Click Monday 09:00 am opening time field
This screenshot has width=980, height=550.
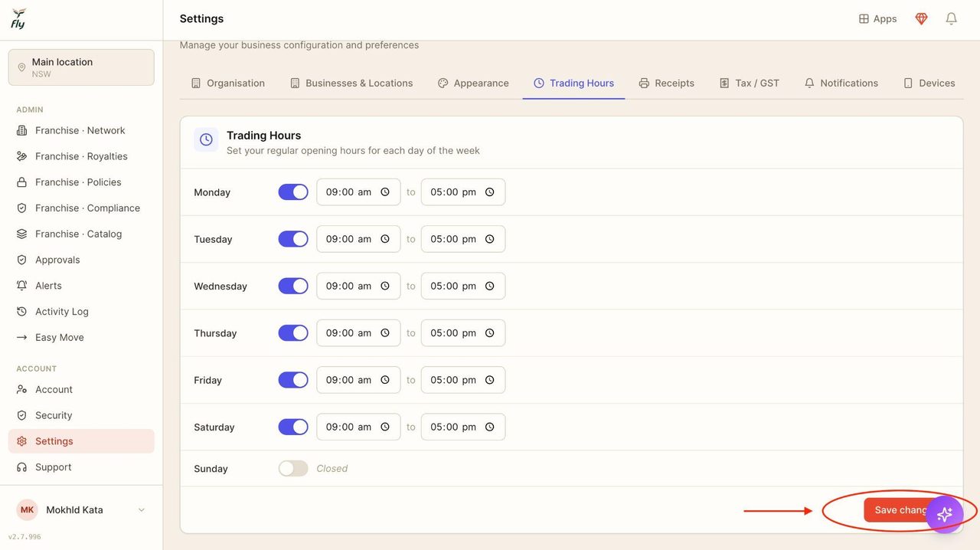(x=358, y=192)
